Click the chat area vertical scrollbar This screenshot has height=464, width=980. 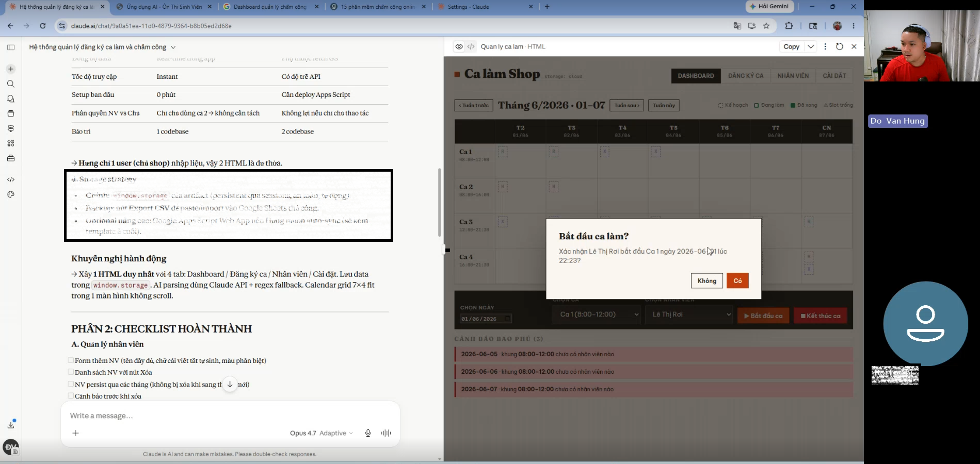pyautogui.click(x=439, y=202)
